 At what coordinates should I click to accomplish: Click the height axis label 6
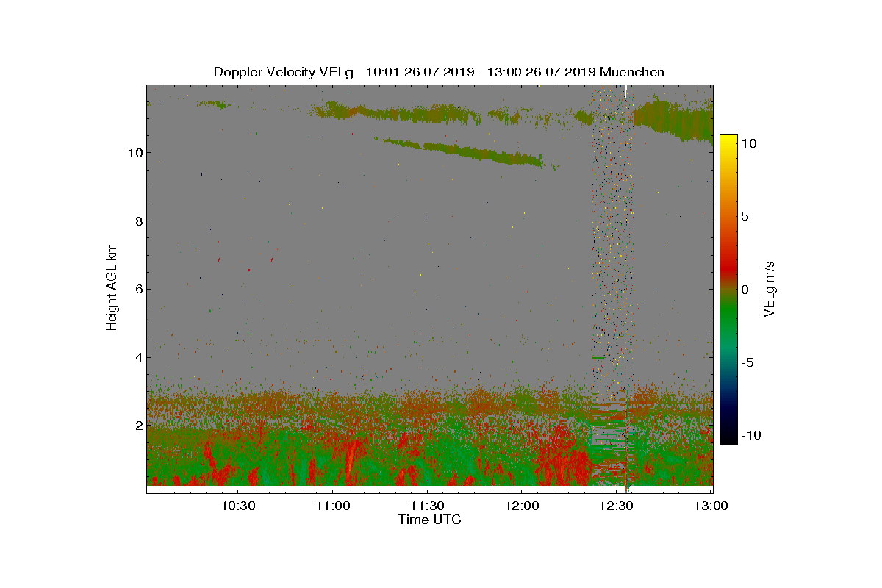(x=138, y=289)
